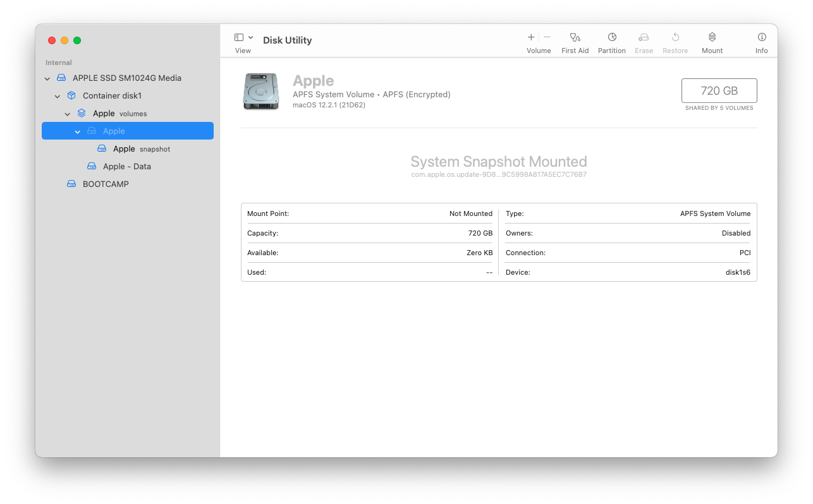This screenshot has height=504, width=813.
Task: Click the Not Mounted mount point value
Action: click(471, 213)
